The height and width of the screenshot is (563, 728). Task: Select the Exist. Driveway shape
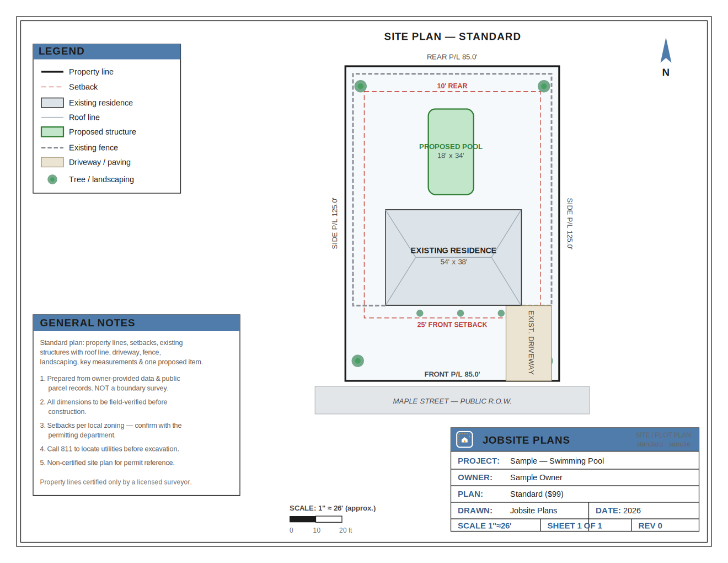[529, 343]
